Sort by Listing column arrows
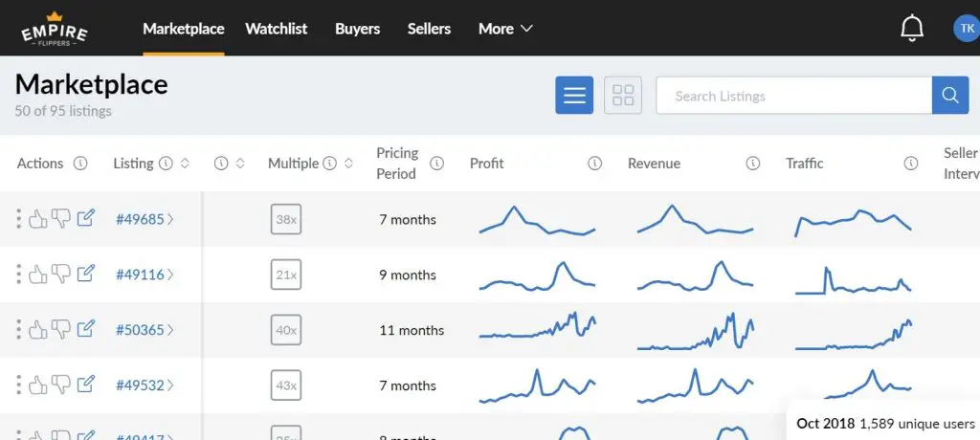The width and height of the screenshot is (980, 440). tap(185, 164)
